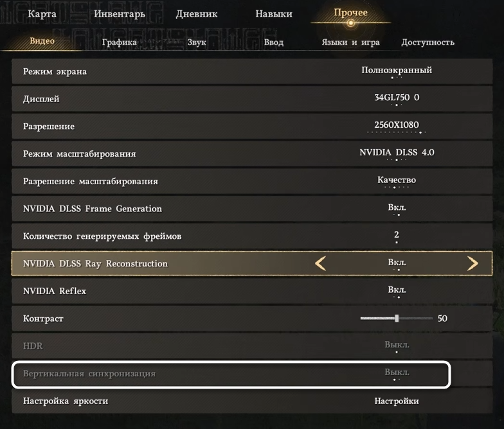
Task: Change the Разрешение 2560X1080 option
Action: (x=397, y=125)
